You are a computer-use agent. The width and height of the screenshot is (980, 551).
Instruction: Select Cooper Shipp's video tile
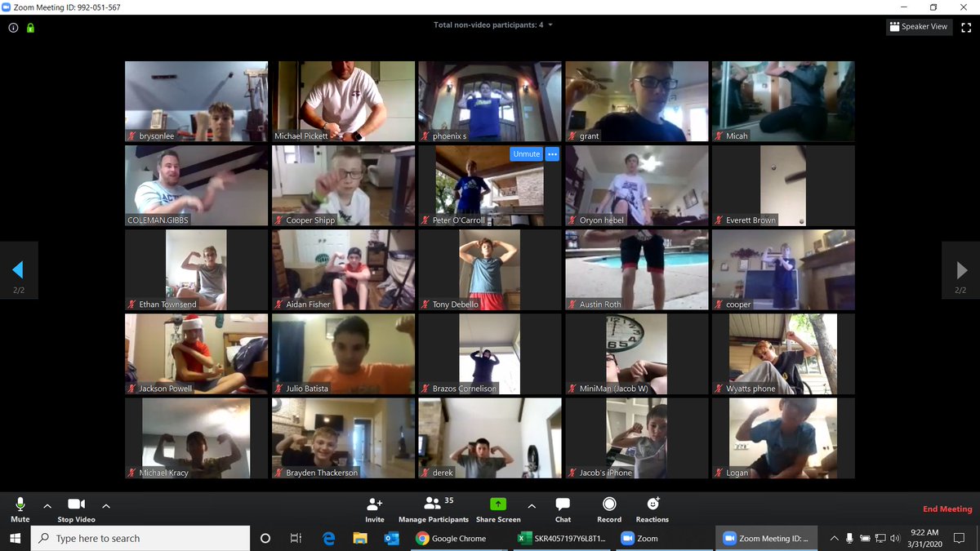click(x=343, y=185)
